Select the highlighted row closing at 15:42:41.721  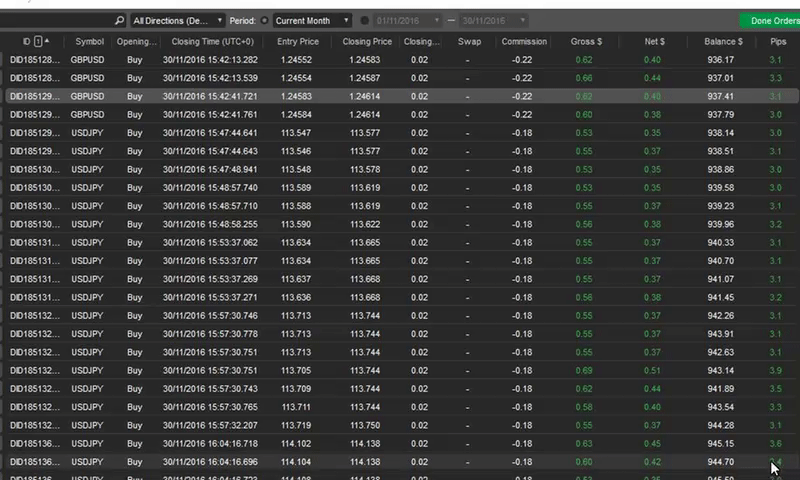[402, 96]
